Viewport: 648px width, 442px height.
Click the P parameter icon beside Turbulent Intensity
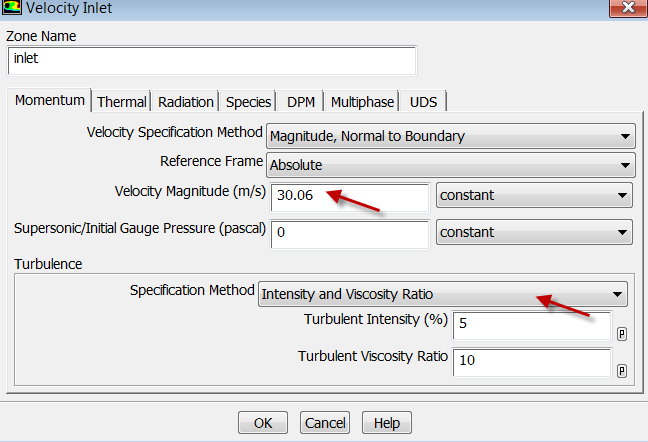[622, 334]
